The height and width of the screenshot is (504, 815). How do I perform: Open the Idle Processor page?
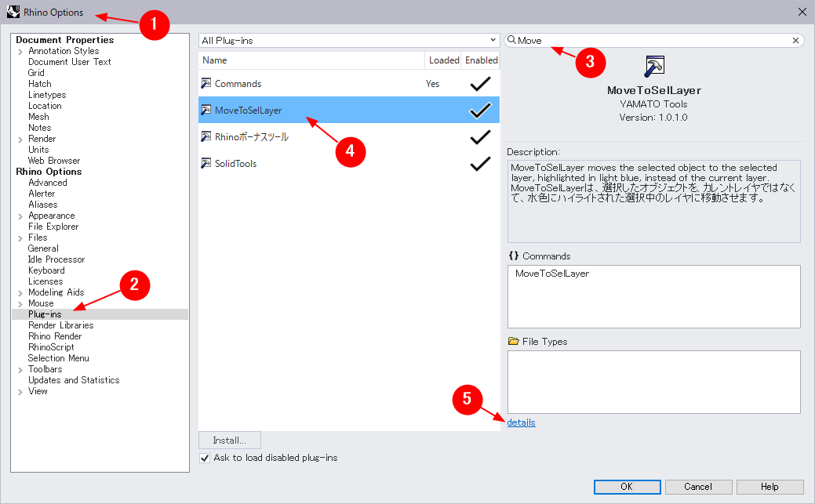click(x=56, y=259)
